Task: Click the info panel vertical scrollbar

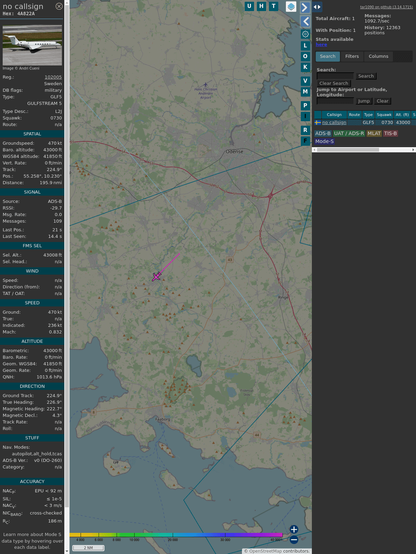Action: pos(67,277)
